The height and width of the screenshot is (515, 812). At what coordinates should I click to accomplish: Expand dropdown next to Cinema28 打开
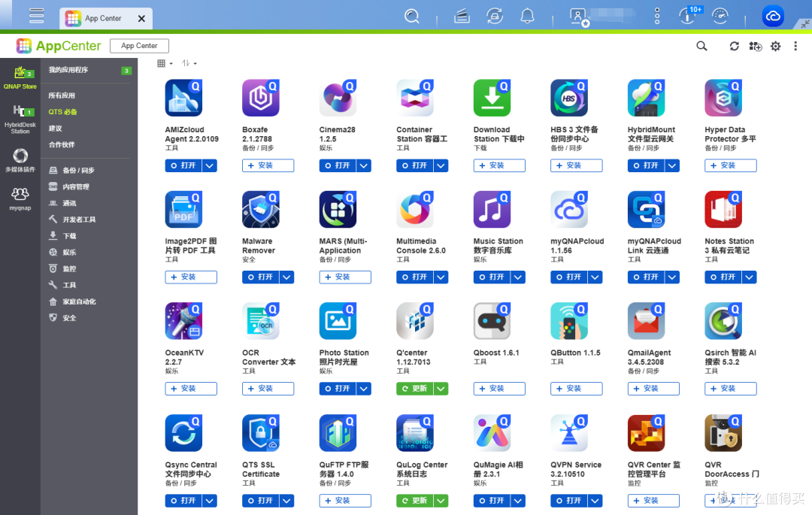tap(364, 165)
